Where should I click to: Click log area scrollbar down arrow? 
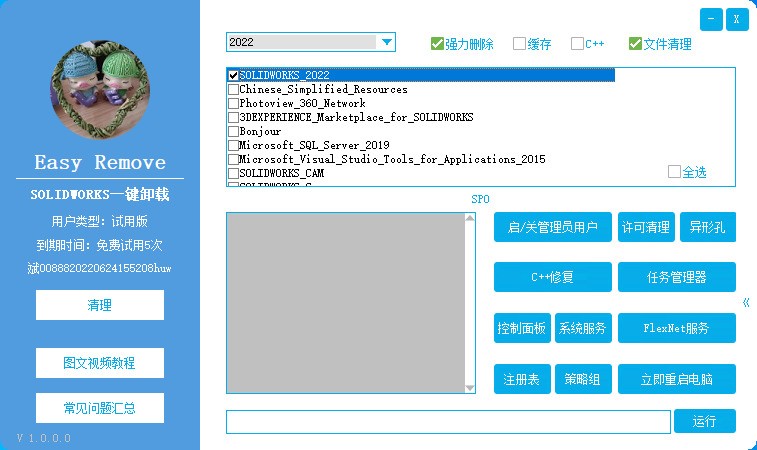click(x=470, y=388)
